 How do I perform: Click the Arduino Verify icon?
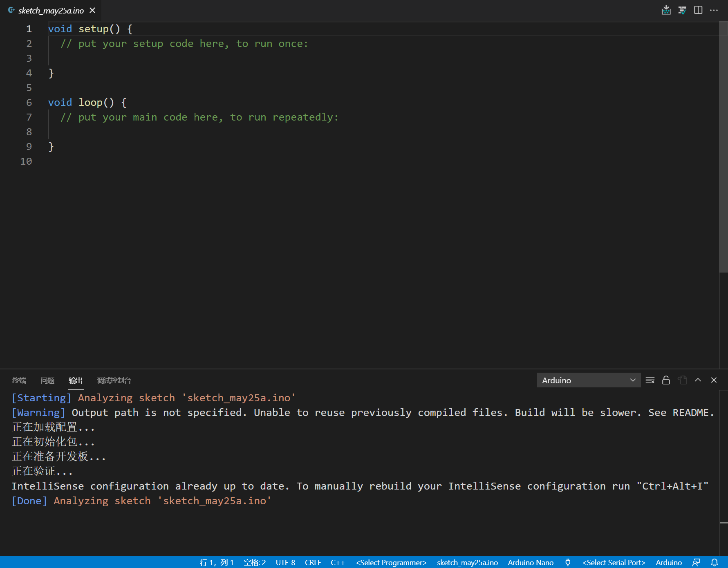682,10
